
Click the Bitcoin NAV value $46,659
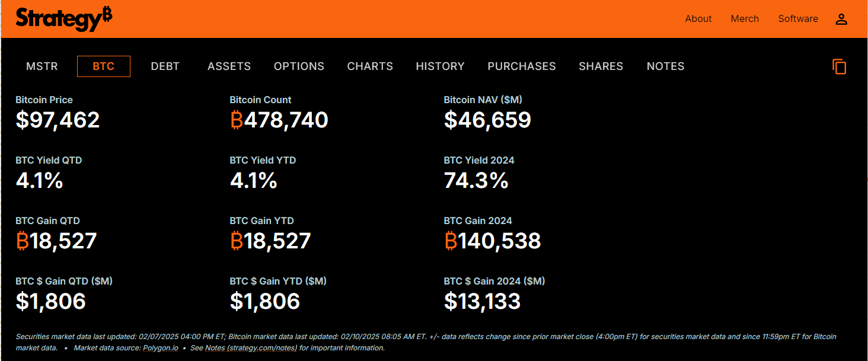click(487, 120)
